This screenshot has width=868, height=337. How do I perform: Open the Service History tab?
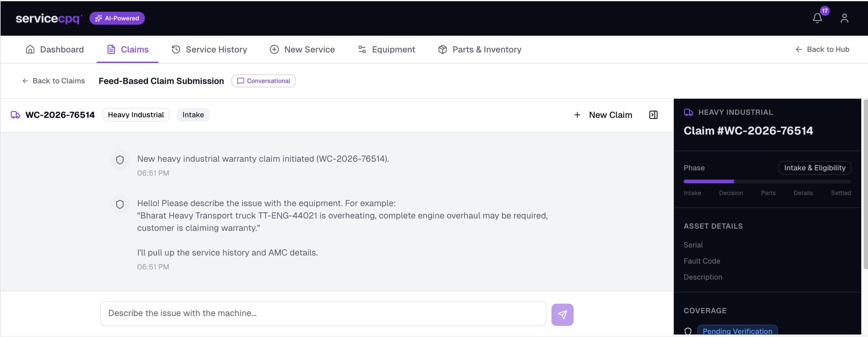[x=216, y=49]
